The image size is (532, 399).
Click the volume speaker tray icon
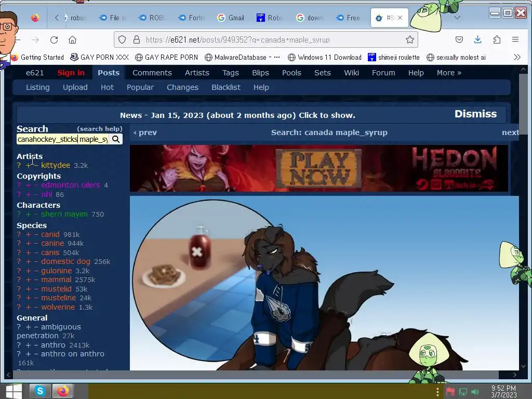[x=475, y=392]
